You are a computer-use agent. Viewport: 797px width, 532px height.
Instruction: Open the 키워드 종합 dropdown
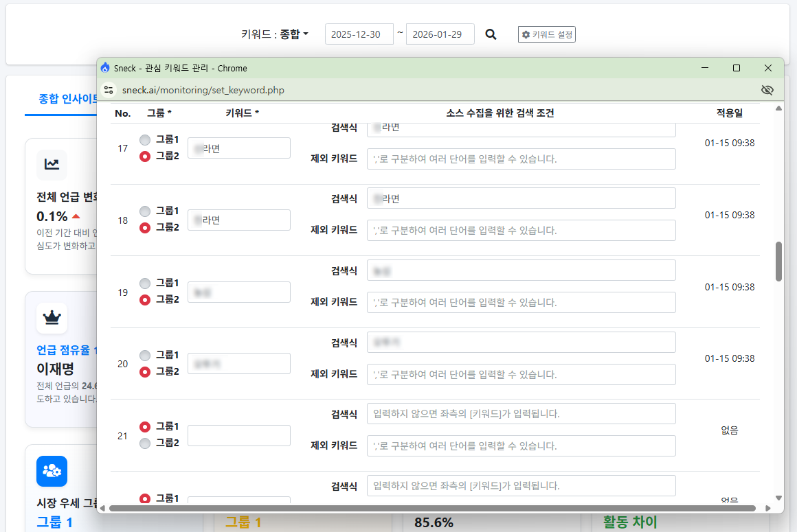pos(294,34)
